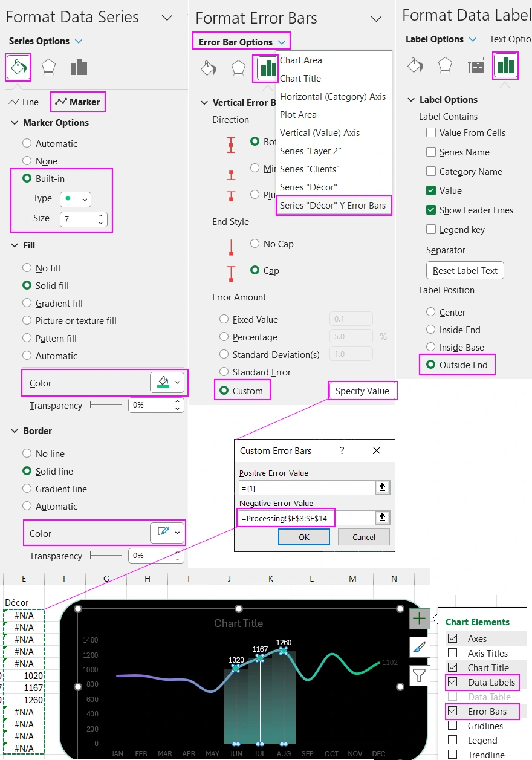Image resolution: width=532 pixels, height=760 pixels.
Task: Uncheck Error Bars in Chart Elements
Action: (452, 712)
